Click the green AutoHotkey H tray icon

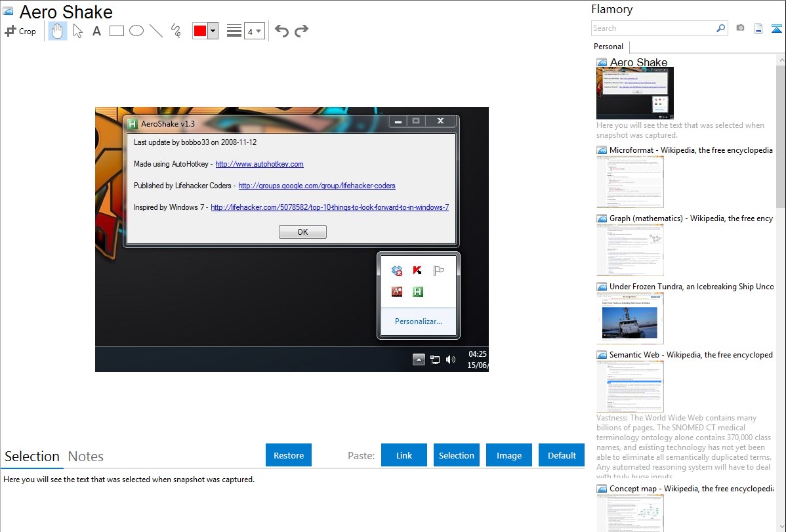pos(417,292)
